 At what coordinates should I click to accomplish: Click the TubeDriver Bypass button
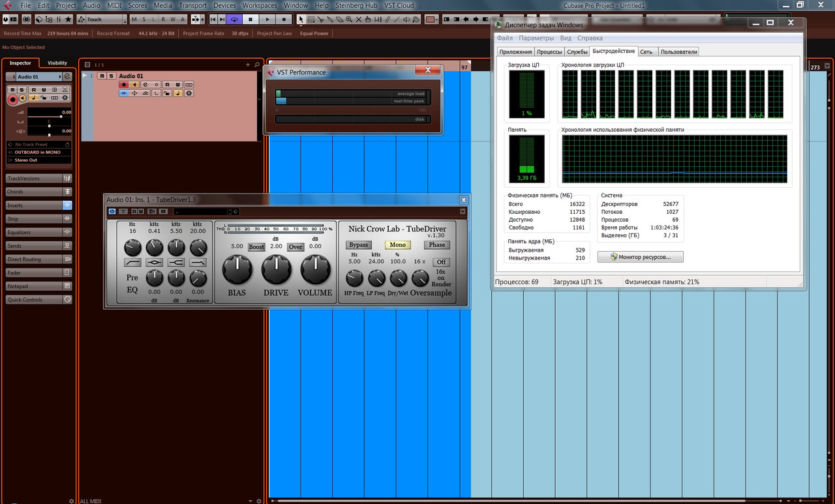358,245
